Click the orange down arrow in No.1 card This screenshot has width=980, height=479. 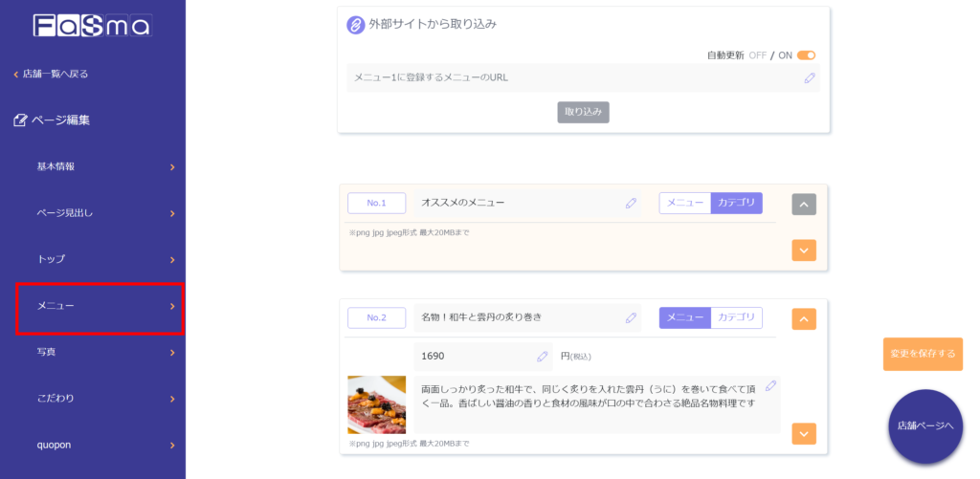coord(804,250)
